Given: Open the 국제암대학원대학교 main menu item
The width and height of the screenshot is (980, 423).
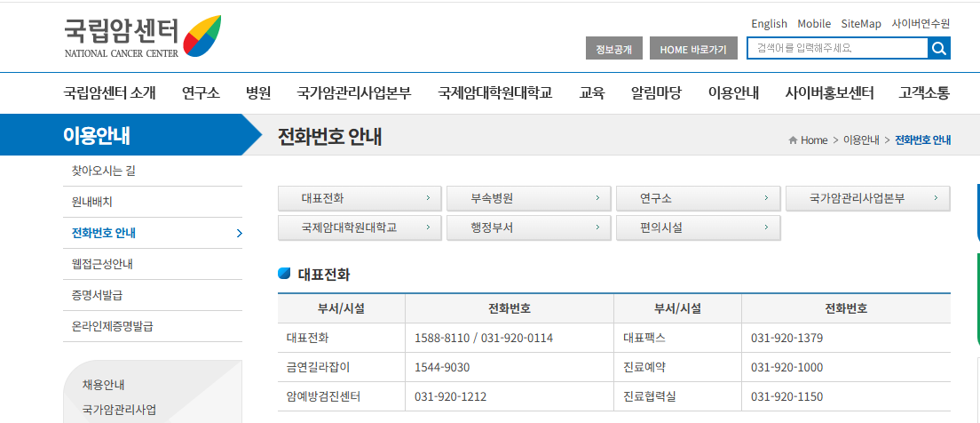Looking at the screenshot, I should (x=495, y=93).
